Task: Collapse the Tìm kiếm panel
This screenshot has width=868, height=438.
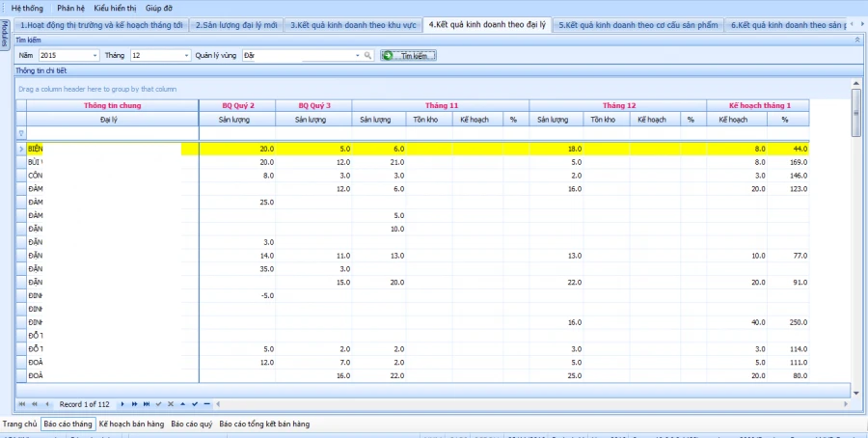Action: (x=858, y=41)
